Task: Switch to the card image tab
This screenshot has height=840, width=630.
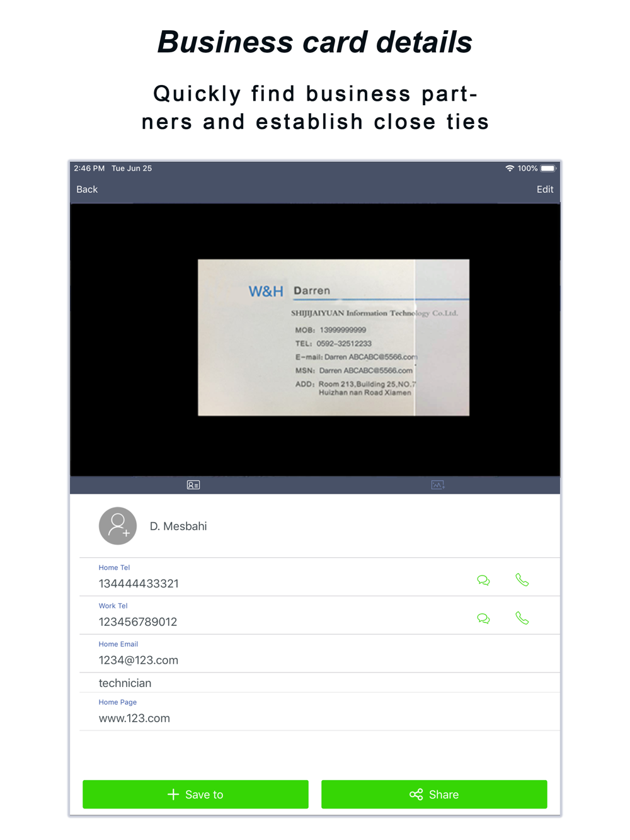Action: tap(438, 485)
